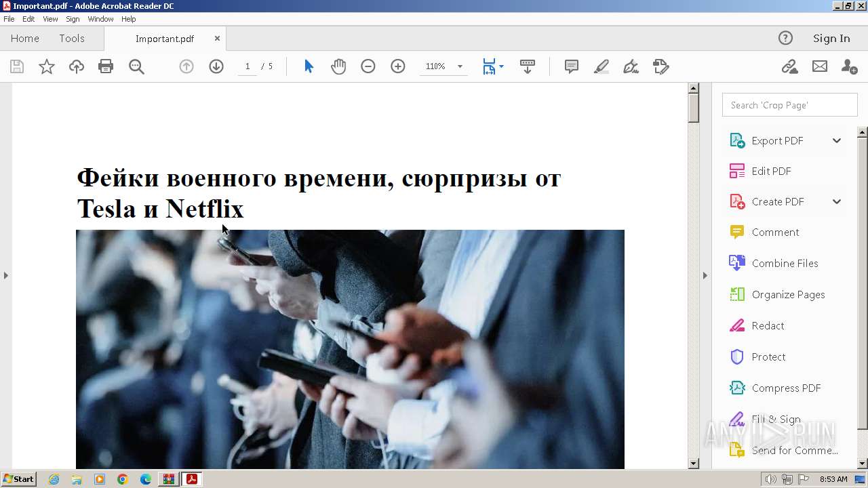Open the Sign menu
Screen dimensions: 868x488
73,19
